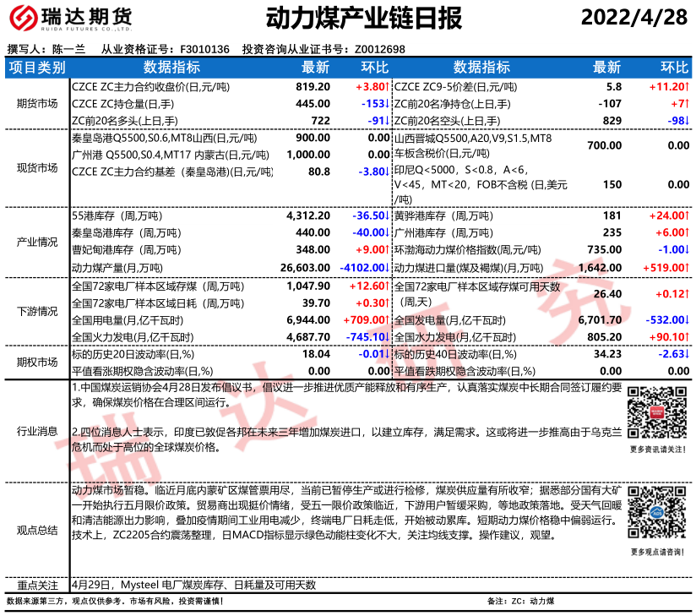Click the closing price value 819.20
The width and height of the screenshot is (696, 616).
coord(312,87)
